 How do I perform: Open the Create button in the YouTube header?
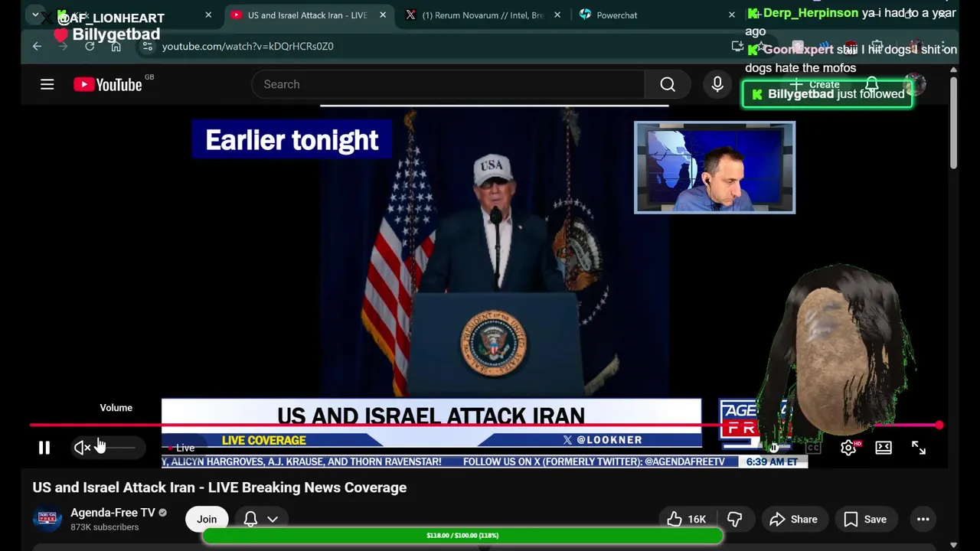[x=815, y=84]
